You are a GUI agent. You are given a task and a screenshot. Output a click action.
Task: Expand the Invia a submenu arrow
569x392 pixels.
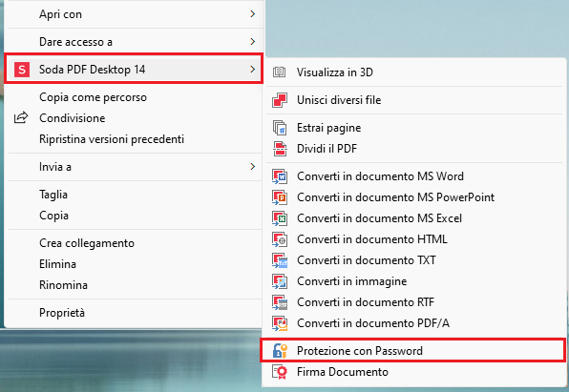(253, 167)
